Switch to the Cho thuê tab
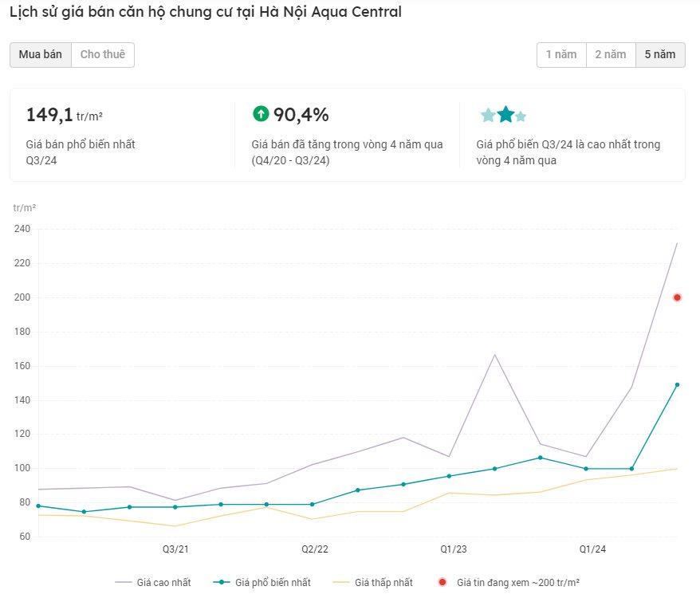 tap(103, 55)
